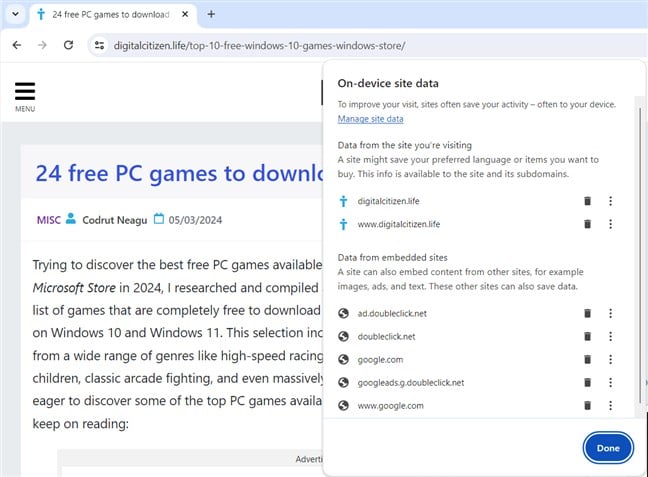This screenshot has height=477, width=648.
Task: Open the three-dot menu for doubleclick.net
Action: point(610,336)
